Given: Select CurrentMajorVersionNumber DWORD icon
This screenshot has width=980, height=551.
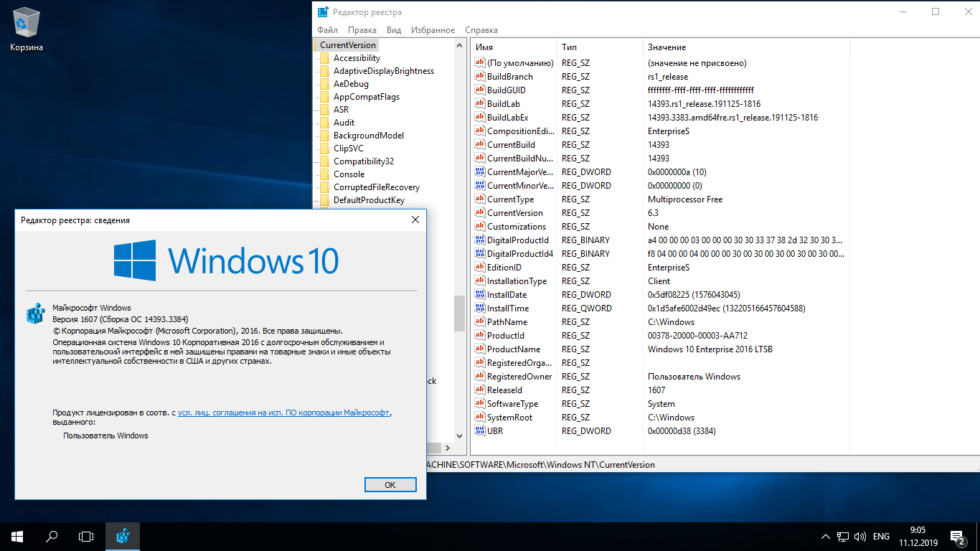Looking at the screenshot, I should [480, 172].
